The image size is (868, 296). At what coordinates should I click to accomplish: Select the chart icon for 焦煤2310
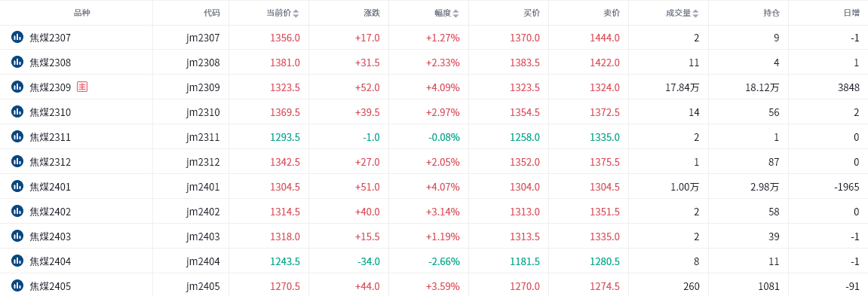pos(17,111)
